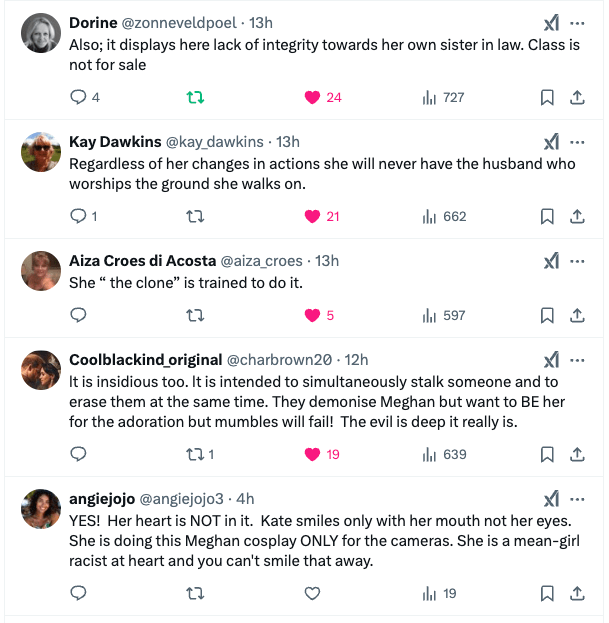The height and width of the screenshot is (623, 609).
Task: Repost Aiza Croes di Acosta's tweet
Action: (196, 315)
